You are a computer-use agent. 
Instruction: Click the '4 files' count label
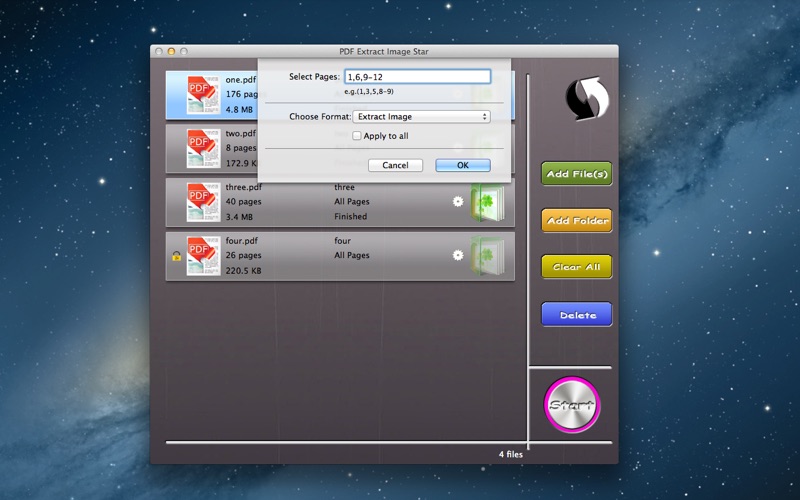coord(511,454)
